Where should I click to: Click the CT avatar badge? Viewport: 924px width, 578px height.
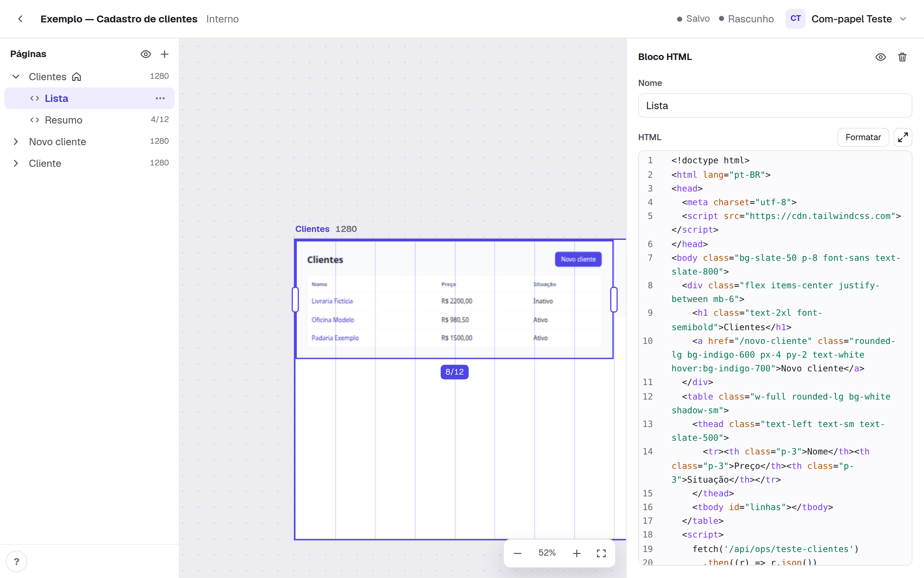tap(796, 18)
